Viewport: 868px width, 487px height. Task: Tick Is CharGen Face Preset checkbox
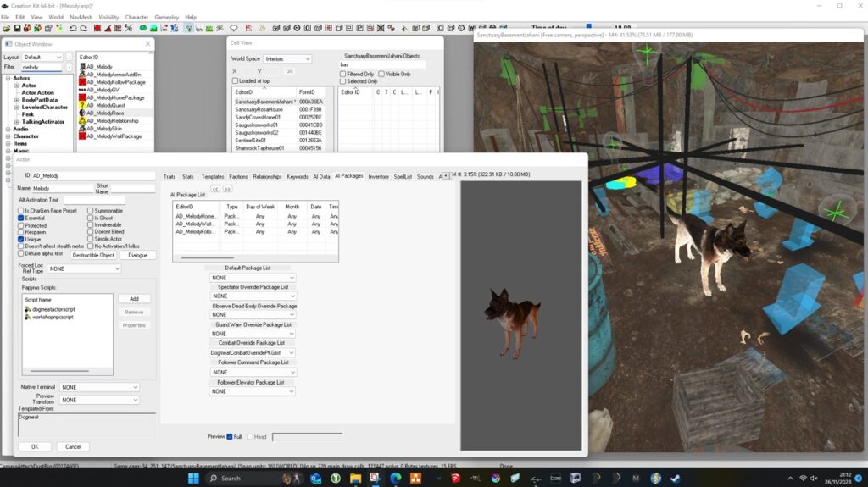pyautogui.click(x=21, y=211)
